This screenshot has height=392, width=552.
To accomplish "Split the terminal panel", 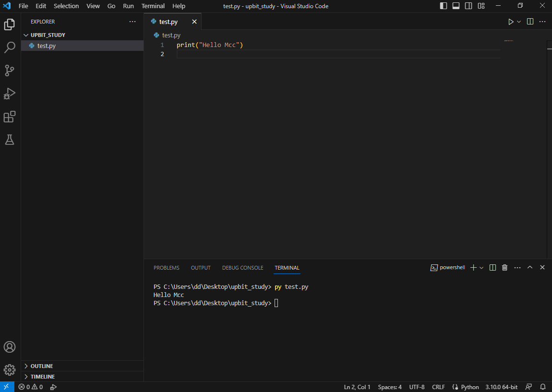I will pos(492,267).
